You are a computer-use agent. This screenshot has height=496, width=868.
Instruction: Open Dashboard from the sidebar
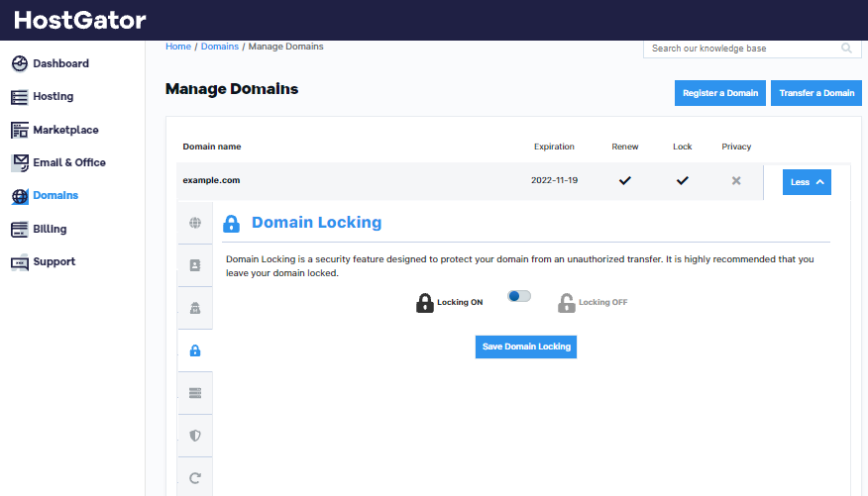(x=50, y=63)
